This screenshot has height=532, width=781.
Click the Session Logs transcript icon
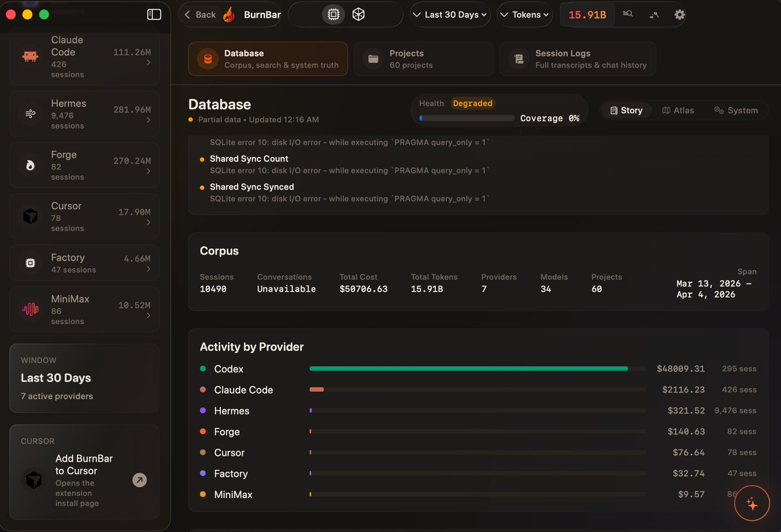pyautogui.click(x=518, y=59)
